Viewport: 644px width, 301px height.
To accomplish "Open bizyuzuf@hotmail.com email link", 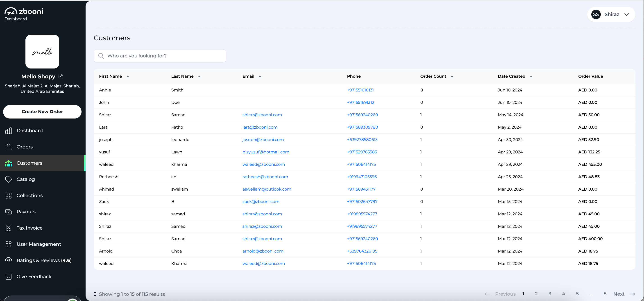I will [x=265, y=152].
